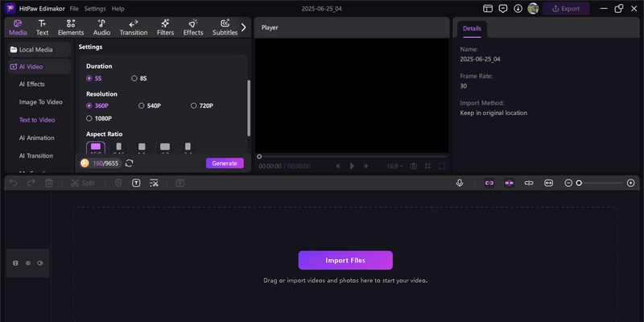Toggle the timeline link icon
This screenshot has height=322, width=644.
489,184
